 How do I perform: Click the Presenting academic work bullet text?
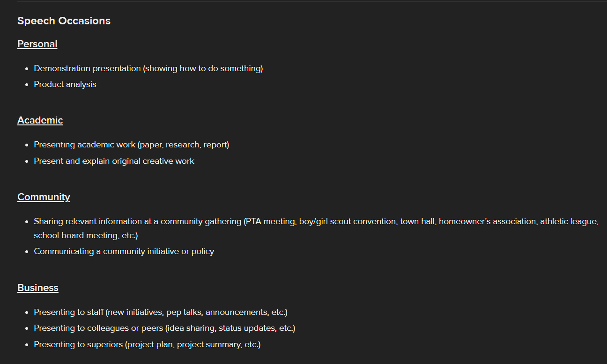(x=132, y=145)
